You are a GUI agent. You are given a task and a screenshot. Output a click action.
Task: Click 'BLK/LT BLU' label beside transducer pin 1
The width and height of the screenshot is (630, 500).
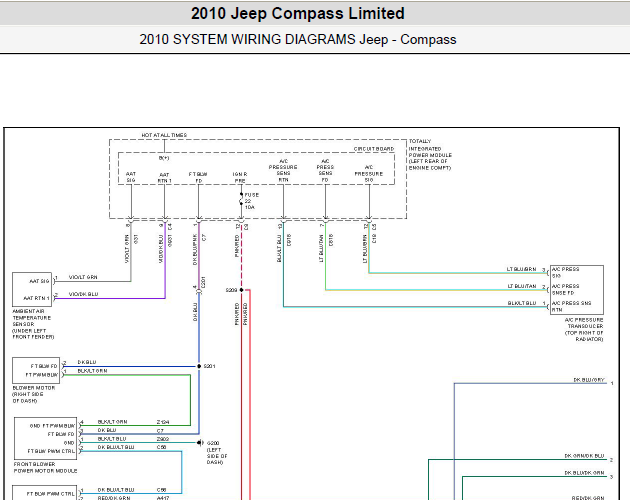(522, 303)
